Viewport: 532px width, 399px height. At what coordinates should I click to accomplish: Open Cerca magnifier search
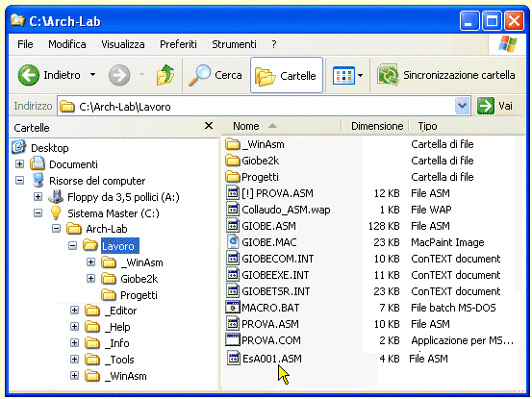point(215,75)
